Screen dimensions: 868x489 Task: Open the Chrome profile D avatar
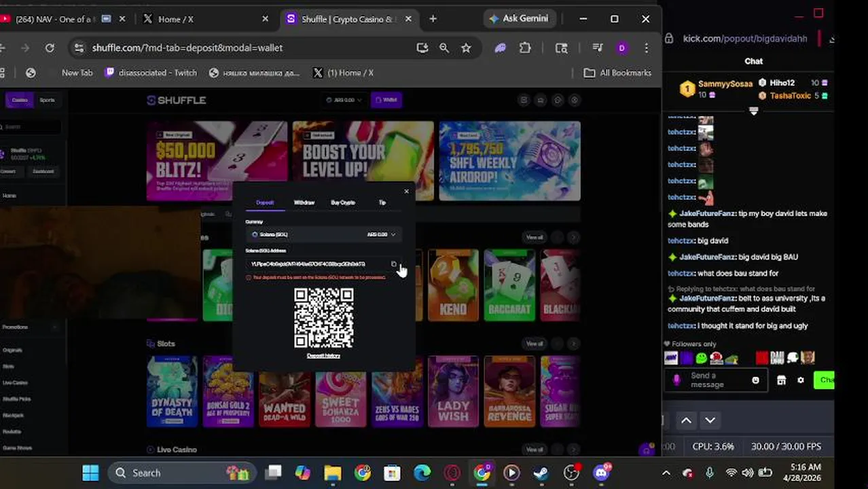[621, 48]
